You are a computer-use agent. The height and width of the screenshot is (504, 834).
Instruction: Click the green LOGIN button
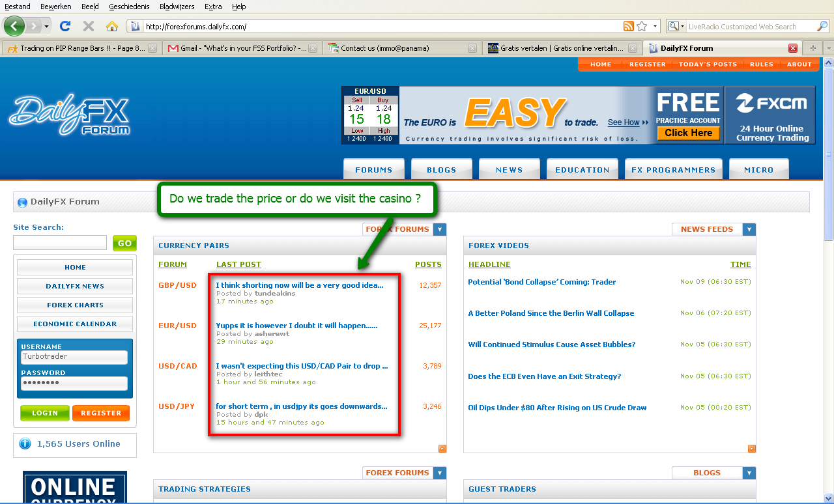(45, 413)
